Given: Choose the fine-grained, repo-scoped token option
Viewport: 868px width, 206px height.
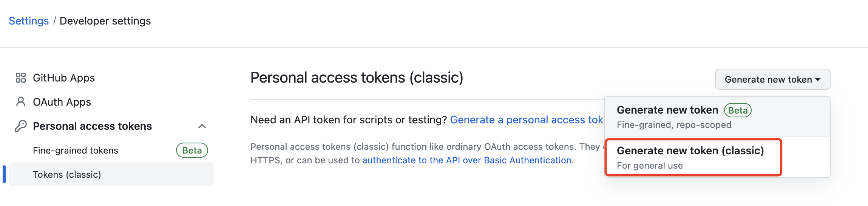Looking at the screenshot, I should point(674,117).
